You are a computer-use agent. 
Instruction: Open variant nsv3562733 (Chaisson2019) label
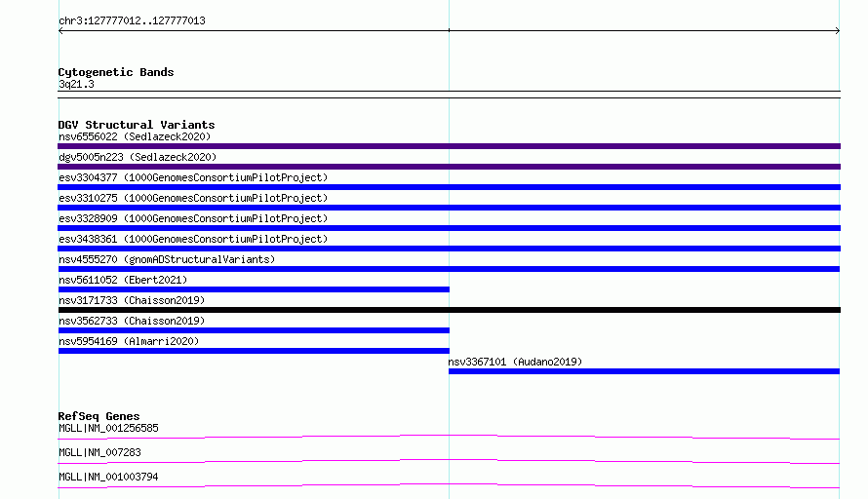[132, 321]
